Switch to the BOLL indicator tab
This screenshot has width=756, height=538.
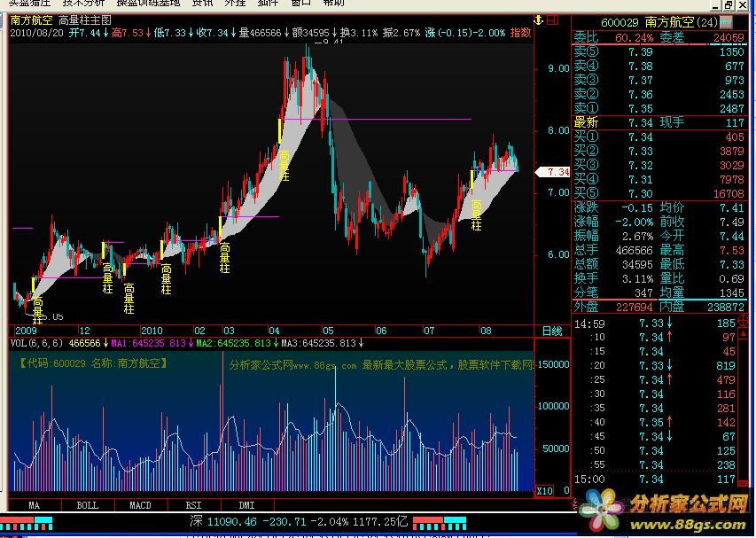pos(88,505)
